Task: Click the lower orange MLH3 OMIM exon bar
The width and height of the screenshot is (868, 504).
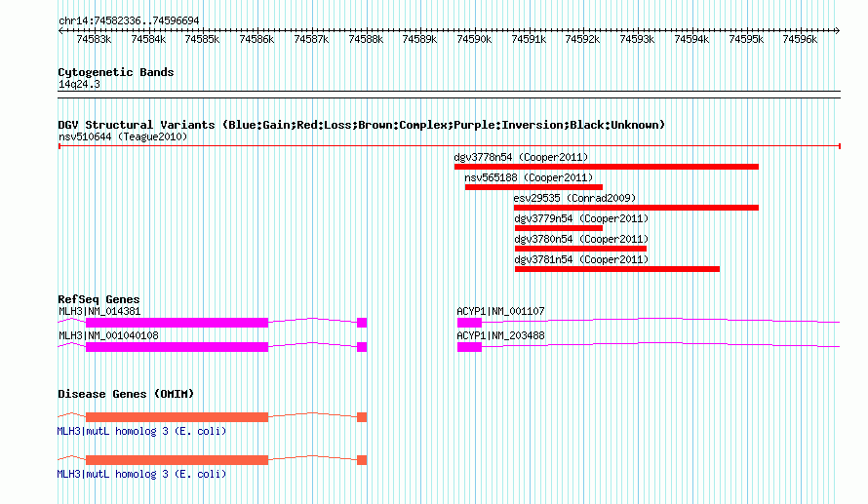Action: click(178, 460)
